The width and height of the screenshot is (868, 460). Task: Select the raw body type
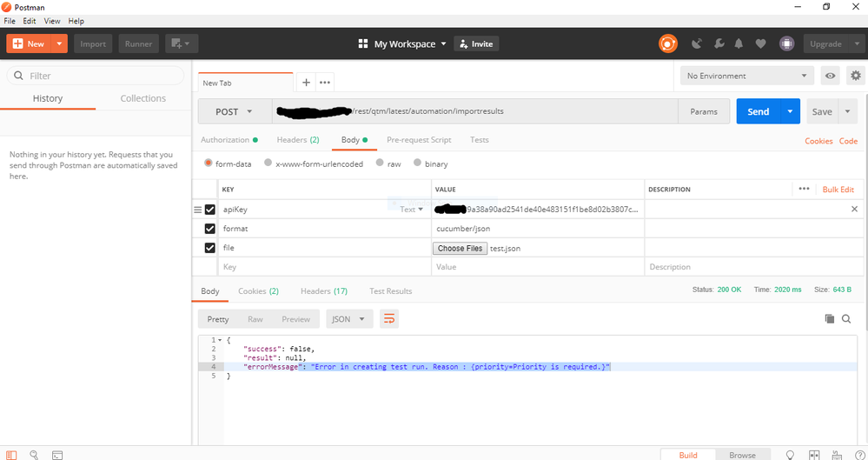[x=379, y=163]
